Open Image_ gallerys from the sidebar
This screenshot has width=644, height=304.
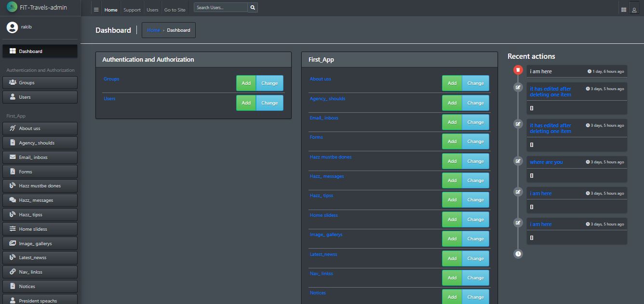pyautogui.click(x=40, y=243)
